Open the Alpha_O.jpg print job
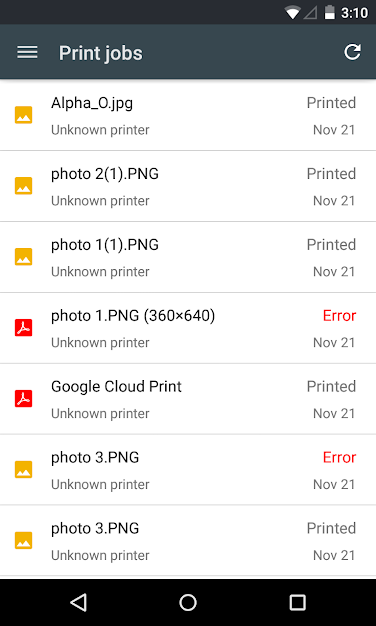The height and width of the screenshot is (626, 376). pyautogui.click(x=188, y=115)
